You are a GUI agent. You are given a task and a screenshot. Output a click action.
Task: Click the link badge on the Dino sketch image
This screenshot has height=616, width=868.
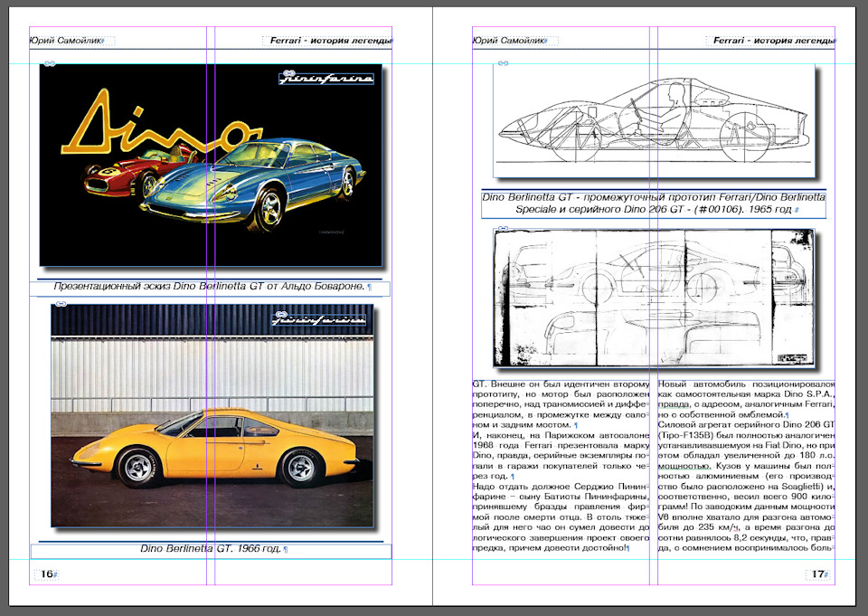49,63
